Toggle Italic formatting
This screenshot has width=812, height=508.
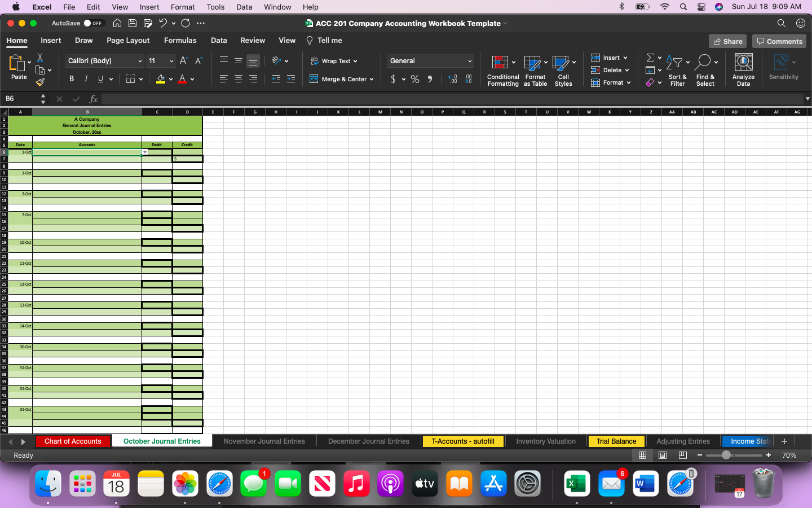pos(86,79)
